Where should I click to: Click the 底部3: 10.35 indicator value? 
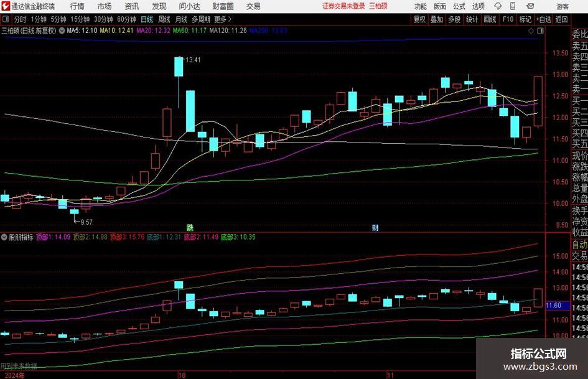tap(238, 237)
